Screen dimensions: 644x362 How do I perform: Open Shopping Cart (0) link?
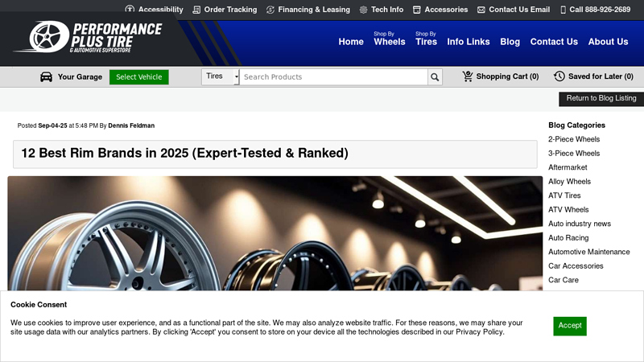coord(507,76)
